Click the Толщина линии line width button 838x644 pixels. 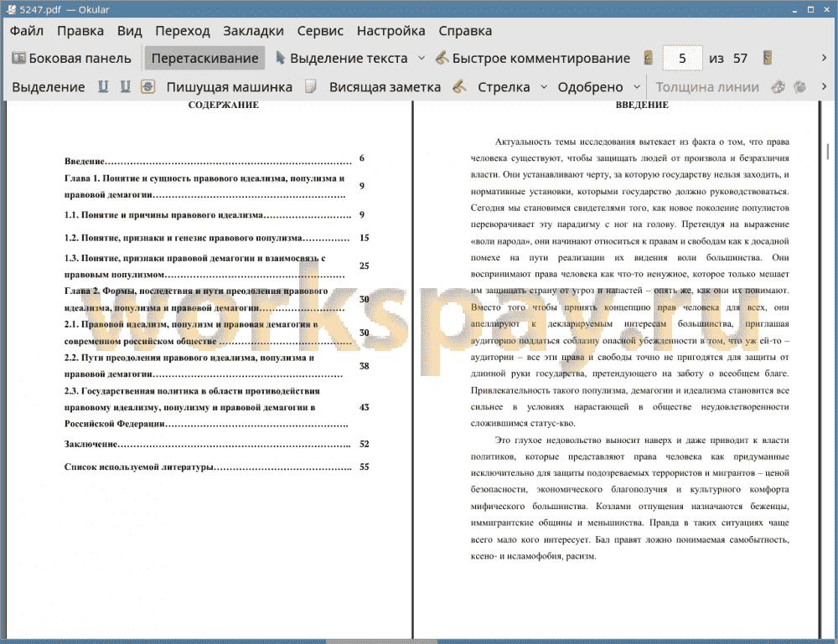[x=707, y=87]
